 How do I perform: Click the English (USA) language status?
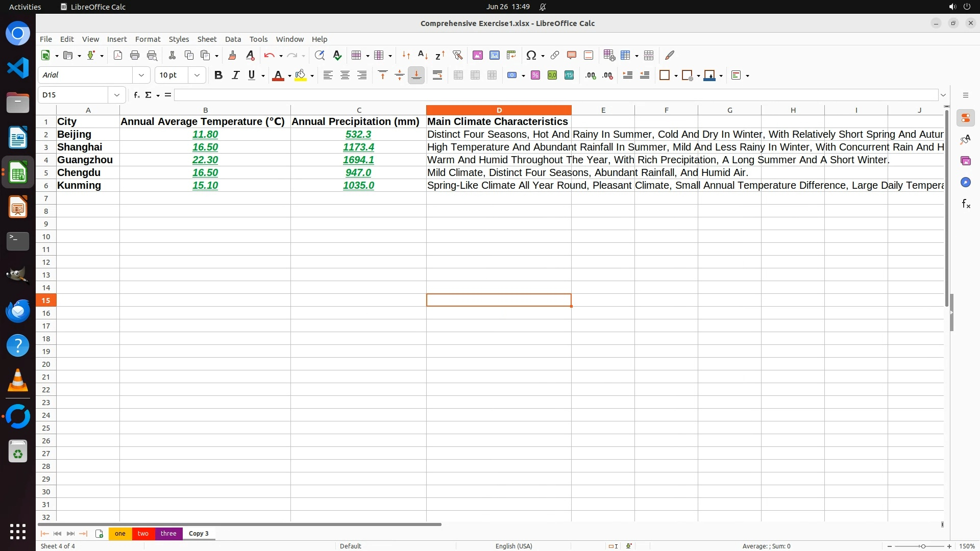point(513,546)
